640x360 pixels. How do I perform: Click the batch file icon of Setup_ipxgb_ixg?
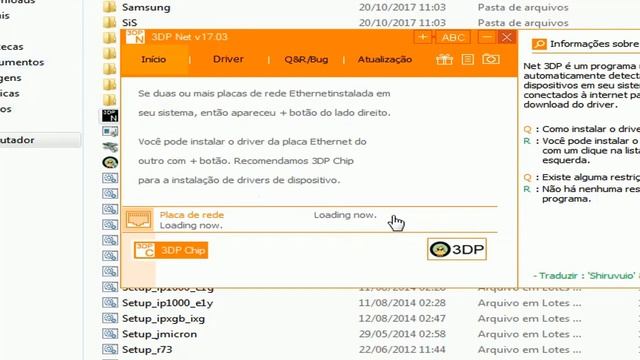coord(110,318)
